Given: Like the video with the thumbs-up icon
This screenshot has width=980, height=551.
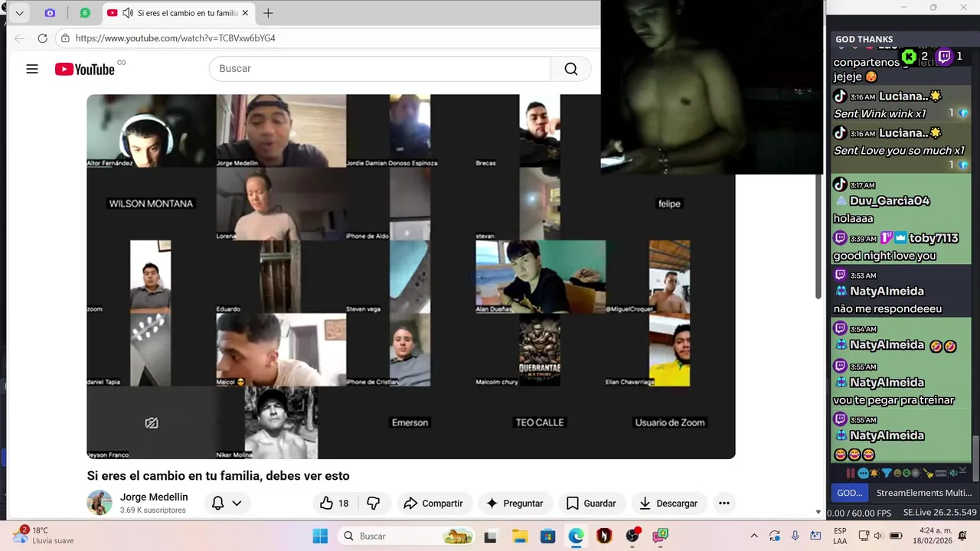Looking at the screenshot, I should pos(335,503).
